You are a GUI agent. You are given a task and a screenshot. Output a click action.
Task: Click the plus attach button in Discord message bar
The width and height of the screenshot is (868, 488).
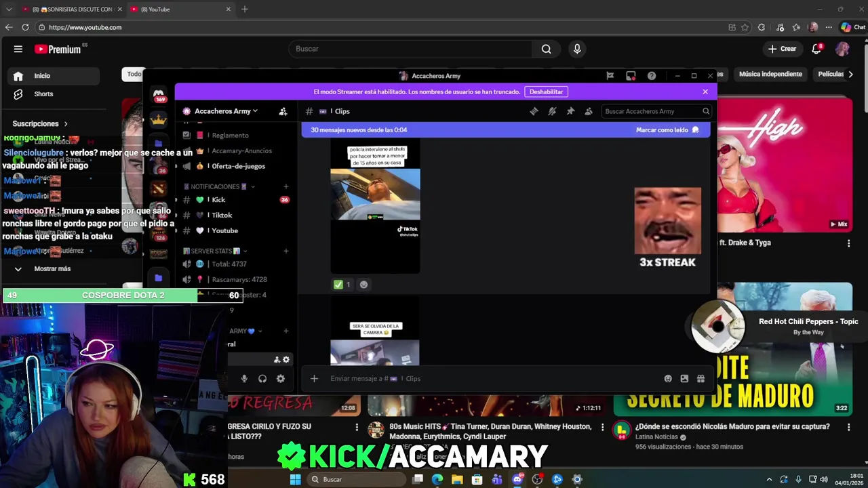click(x=314, y=378)
